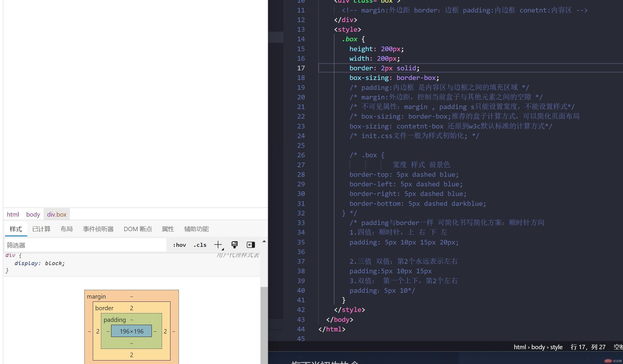Image resolution: width=623 pixels, height=364 pixels.
Task: Click the 行 17，列 27 cursor position indicator
Action: tap(588, 347)
